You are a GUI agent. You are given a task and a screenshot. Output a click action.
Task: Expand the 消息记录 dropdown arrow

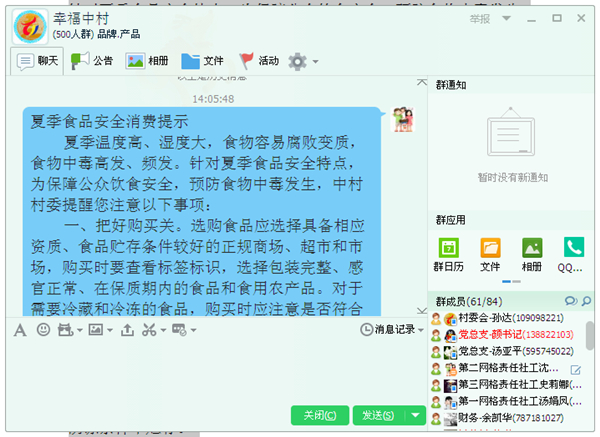(x=421, y=330)
